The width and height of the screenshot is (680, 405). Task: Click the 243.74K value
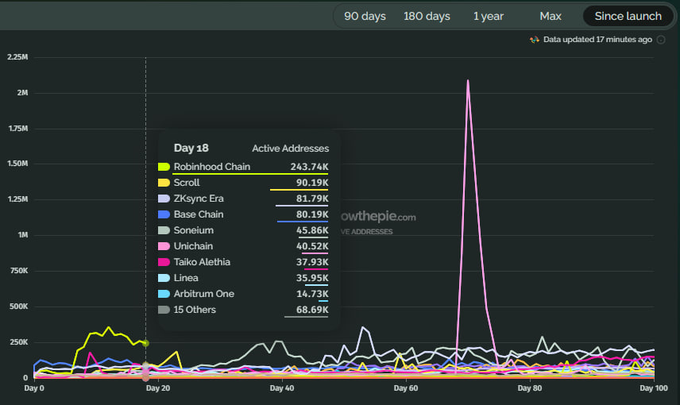(x=310, y=167)
